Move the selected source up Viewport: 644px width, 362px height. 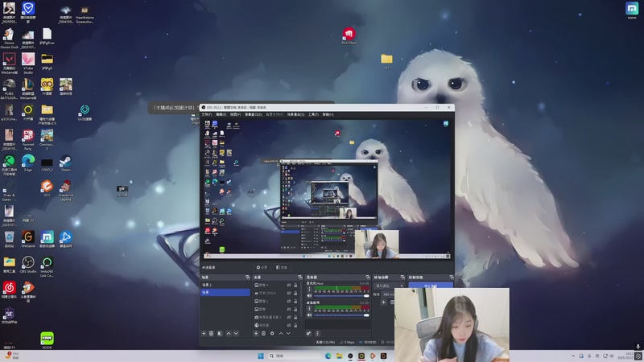[x=281, y=333]
